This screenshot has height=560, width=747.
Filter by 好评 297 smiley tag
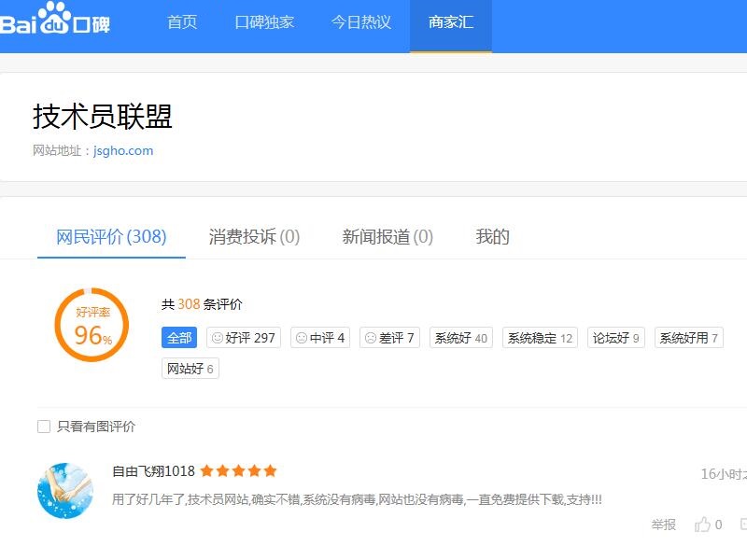(x=244, y=338)
